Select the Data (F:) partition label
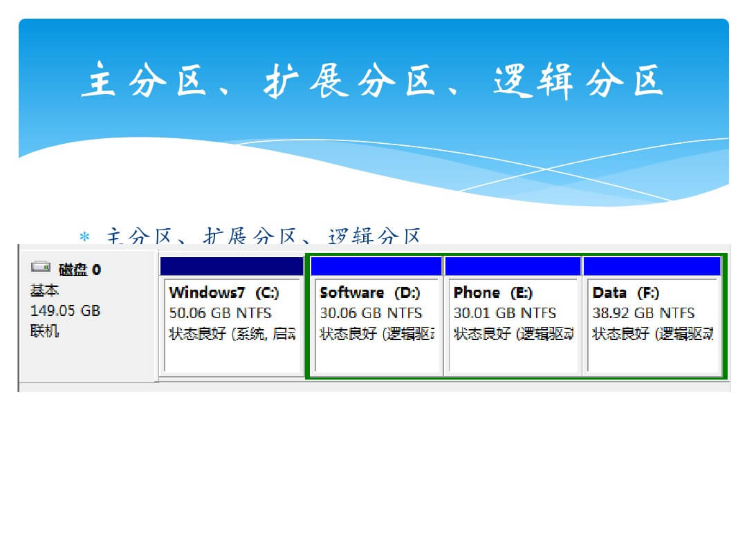 point(626,292)
